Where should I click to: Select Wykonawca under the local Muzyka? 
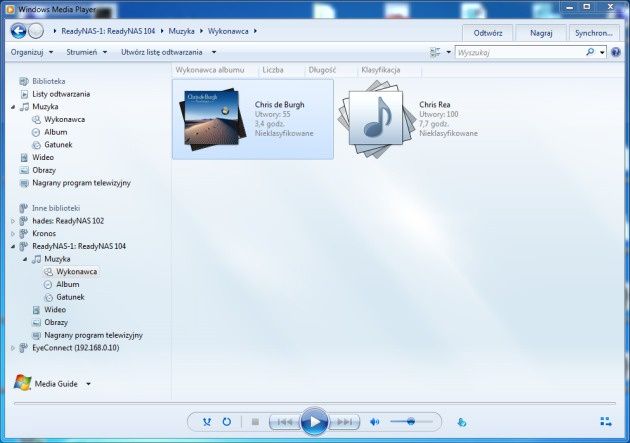point(64,119)
